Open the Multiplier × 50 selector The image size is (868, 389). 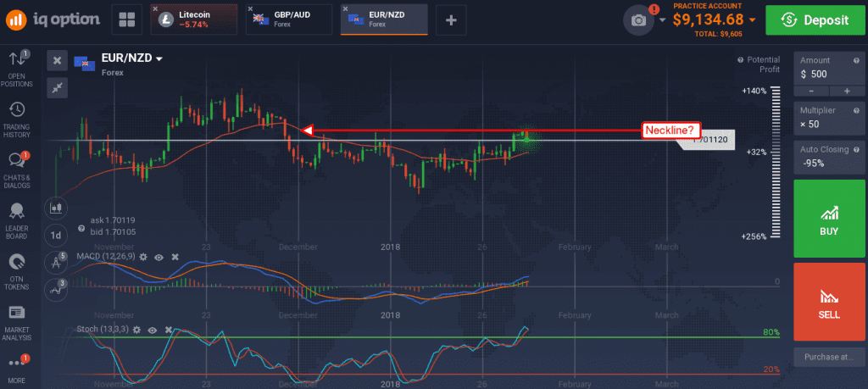(x=829, y=118)
